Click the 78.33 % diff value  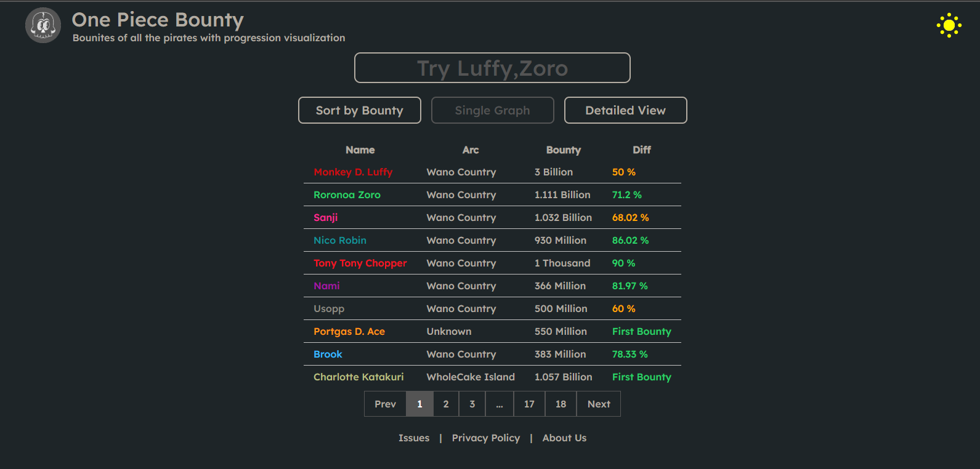[630, 355]
